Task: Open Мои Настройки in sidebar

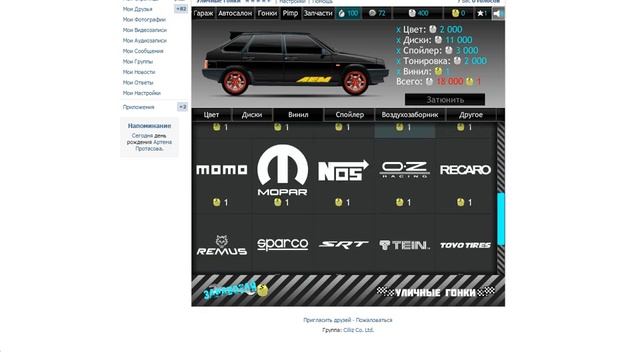Action: pos(142,93)
